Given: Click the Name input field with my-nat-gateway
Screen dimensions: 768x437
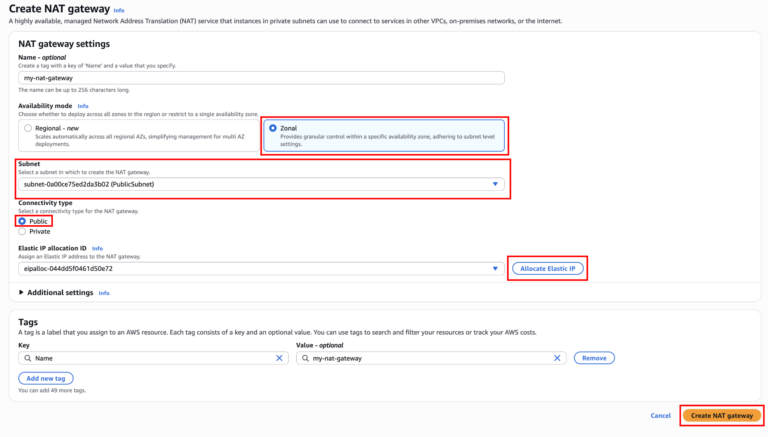Looking at the screenshot, I should pyautogui.click(x=261, y=77).
